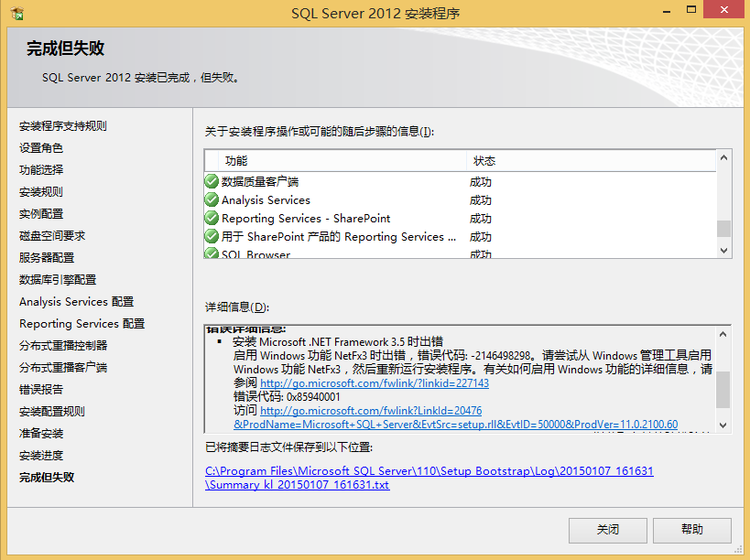Select the 设置角色 step in the sidebar

[41, 148]
